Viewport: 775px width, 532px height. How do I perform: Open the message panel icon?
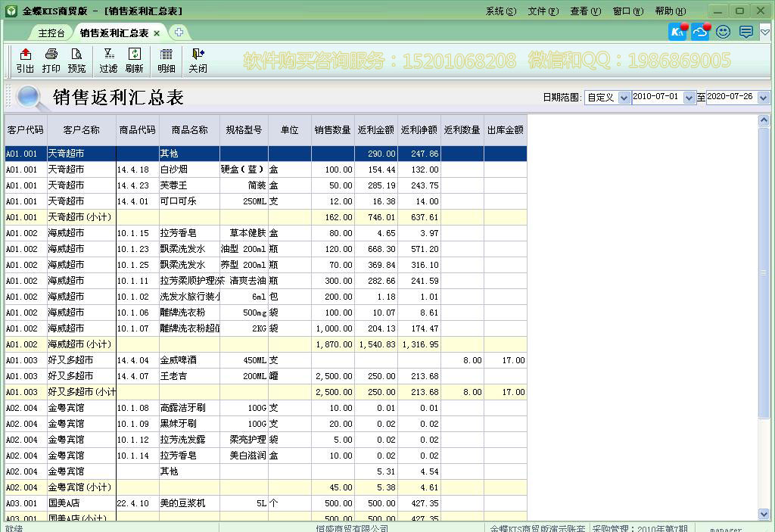[x=745, y=32]
